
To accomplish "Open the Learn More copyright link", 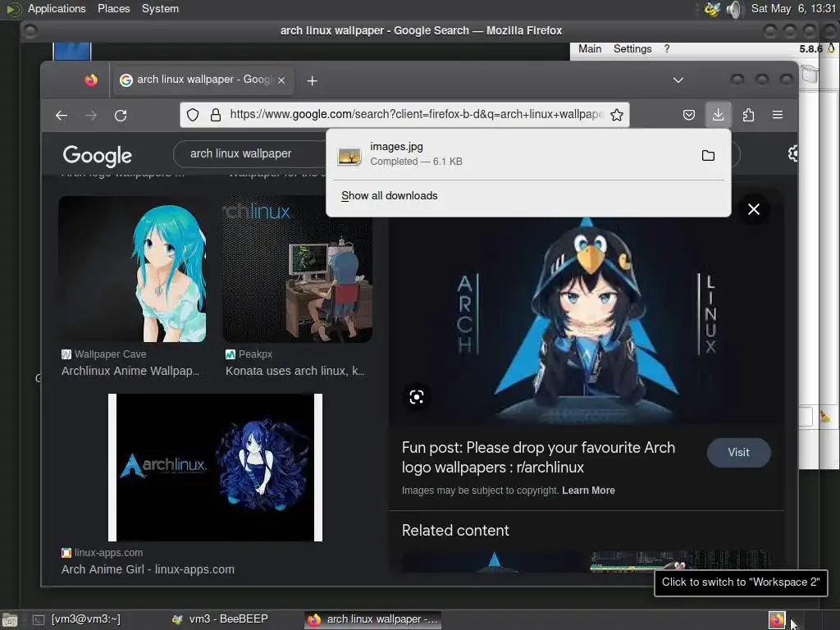I will [588, 491].
